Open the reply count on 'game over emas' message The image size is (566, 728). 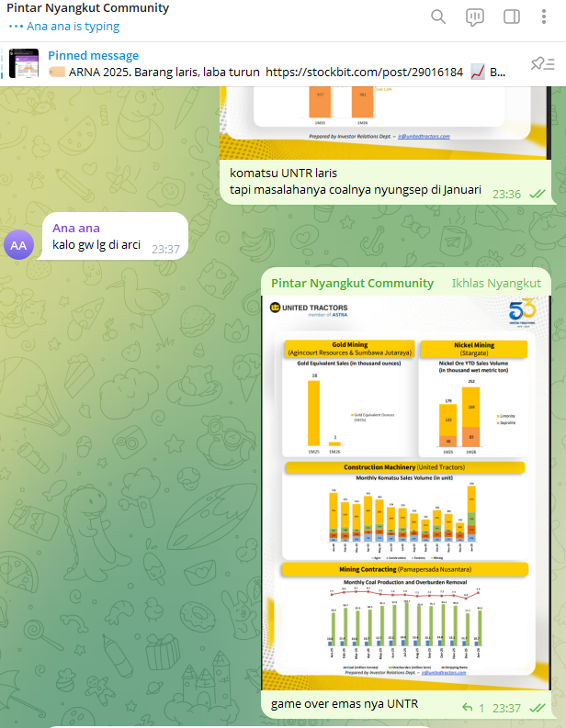tap(473, 708)
